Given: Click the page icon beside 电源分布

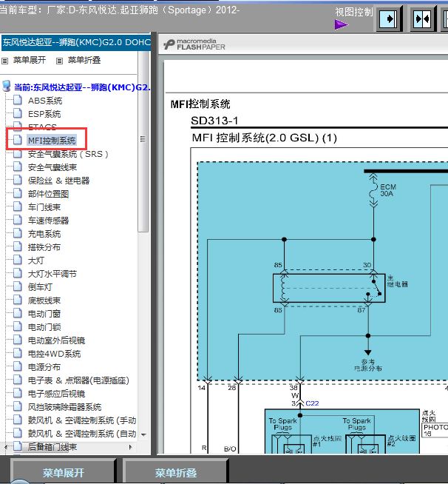Looking at the screenshot, I should point(18,366).
